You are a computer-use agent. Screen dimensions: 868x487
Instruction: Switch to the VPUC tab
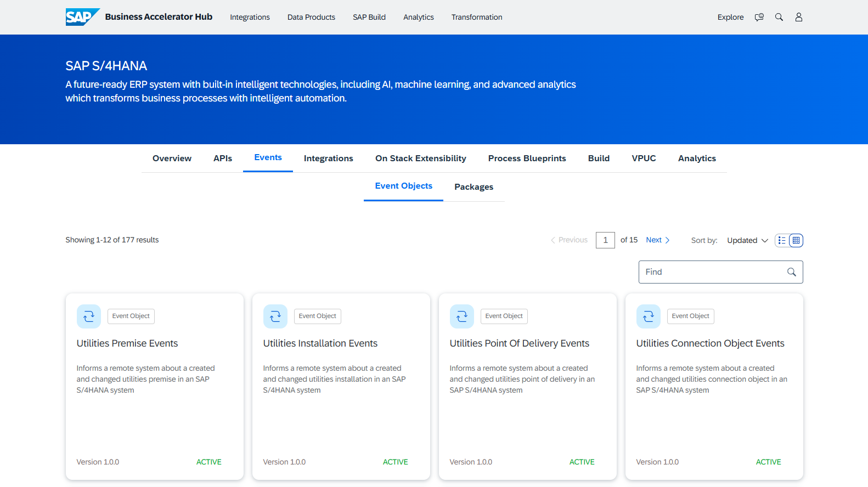click(644, 158)
